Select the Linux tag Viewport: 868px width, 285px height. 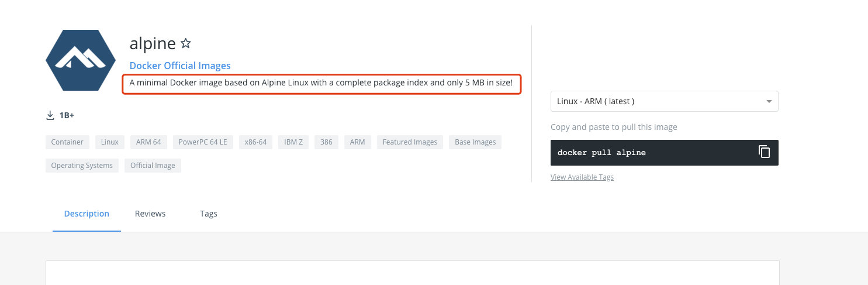click(x=110, y=142)
